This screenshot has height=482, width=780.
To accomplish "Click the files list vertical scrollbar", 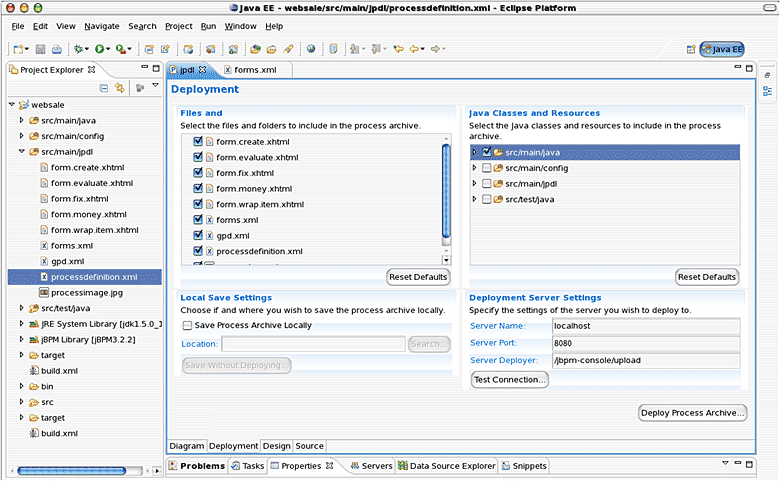I will pyautogui.click(x=446, y=191).
